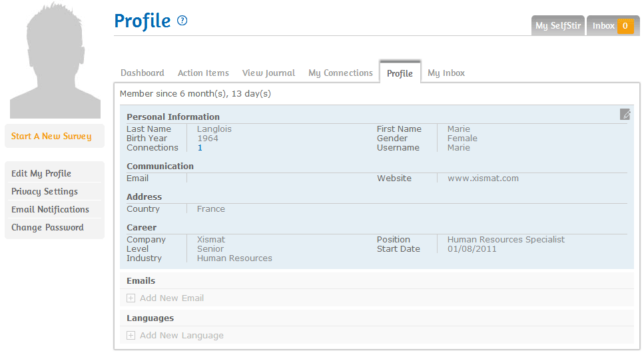Go to the My Connections tab
Viewport: 644px width, 353px height.
tap(340, 73)
